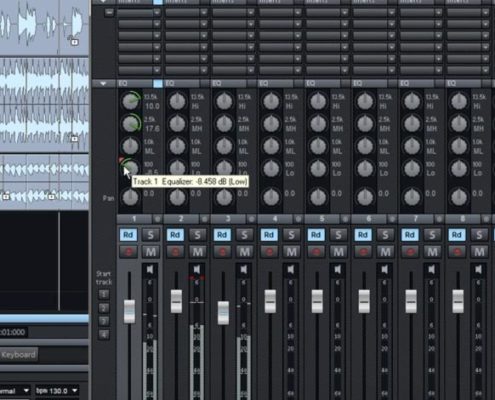
Task: Arm recording with channel 7's red record button
Action: [410, 251]
